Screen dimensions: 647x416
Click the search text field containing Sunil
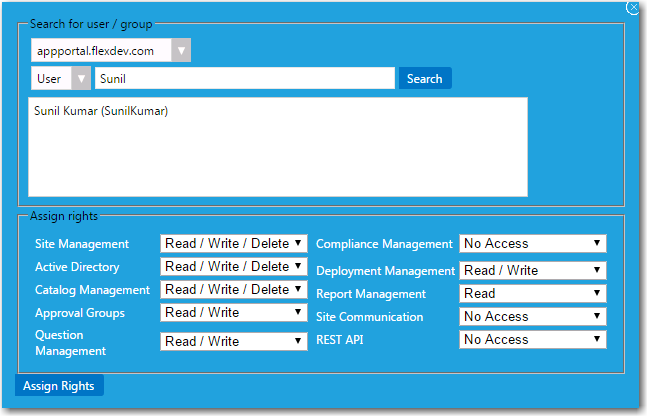tap(244, 79)
